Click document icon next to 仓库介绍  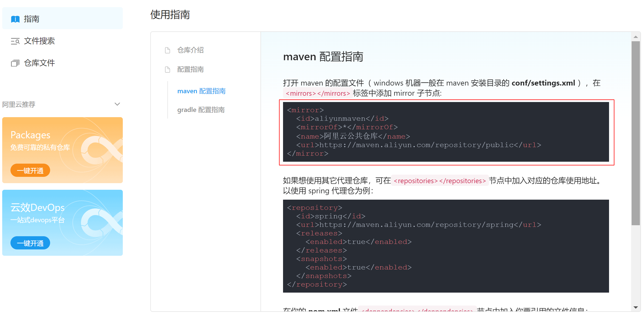coord(167,50)
